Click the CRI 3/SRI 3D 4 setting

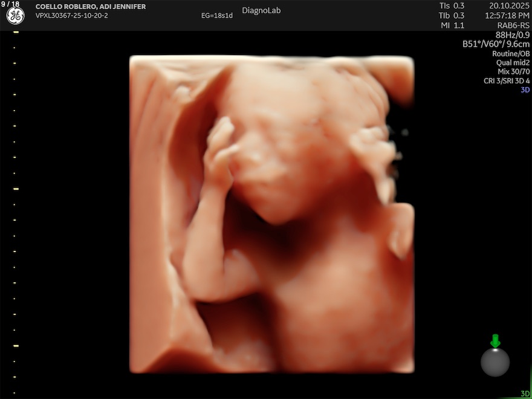coord(507,80)
